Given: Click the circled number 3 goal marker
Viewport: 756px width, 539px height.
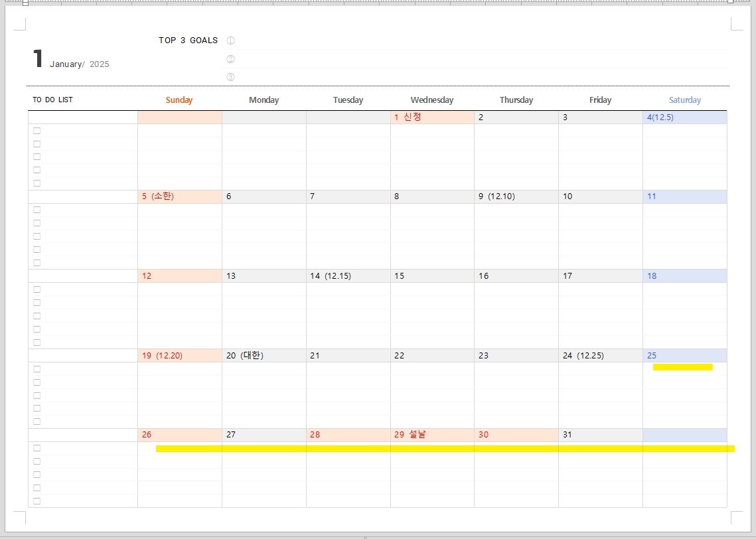Looking at the screenshot, I should tap(230, 76).
